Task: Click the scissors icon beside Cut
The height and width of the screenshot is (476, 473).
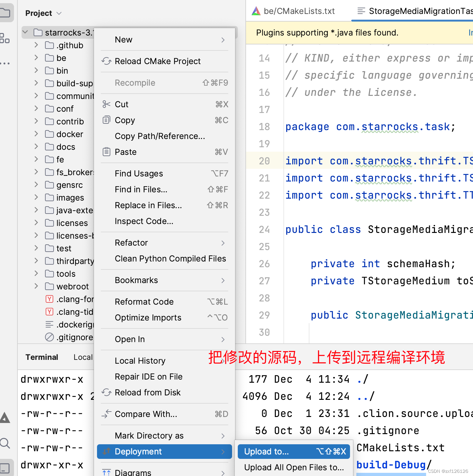Action: pos(107,104)
